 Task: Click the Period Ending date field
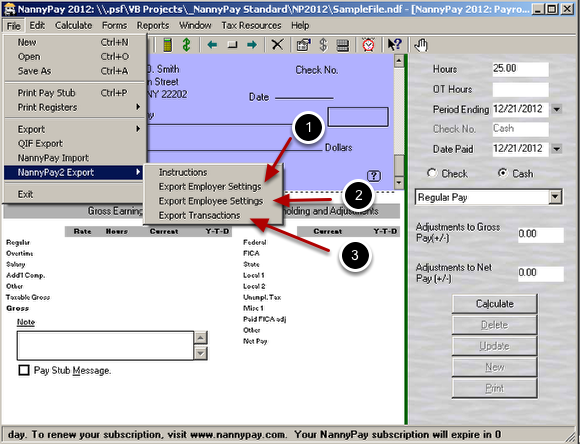click(520, 109)
